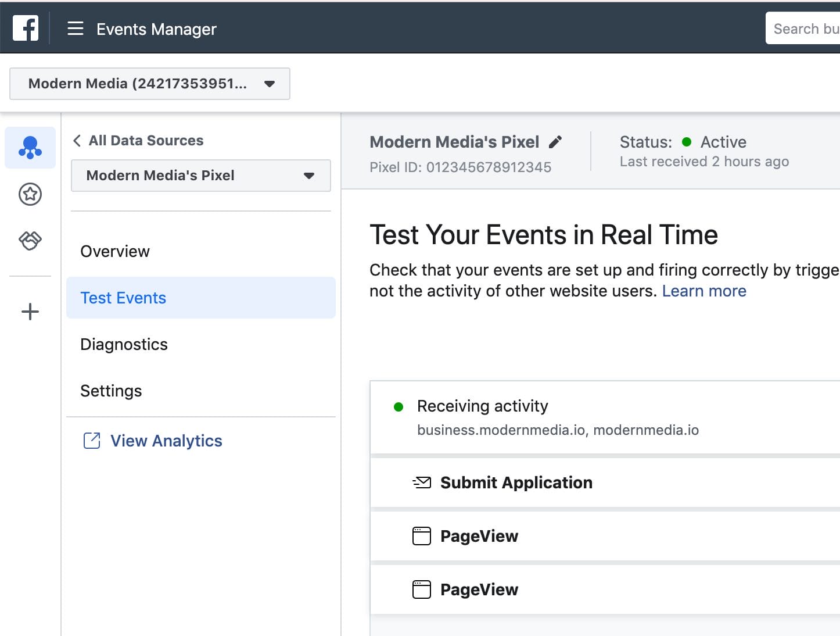
Task: Click the browser icon on second PageView row
Action: (422, 589)
